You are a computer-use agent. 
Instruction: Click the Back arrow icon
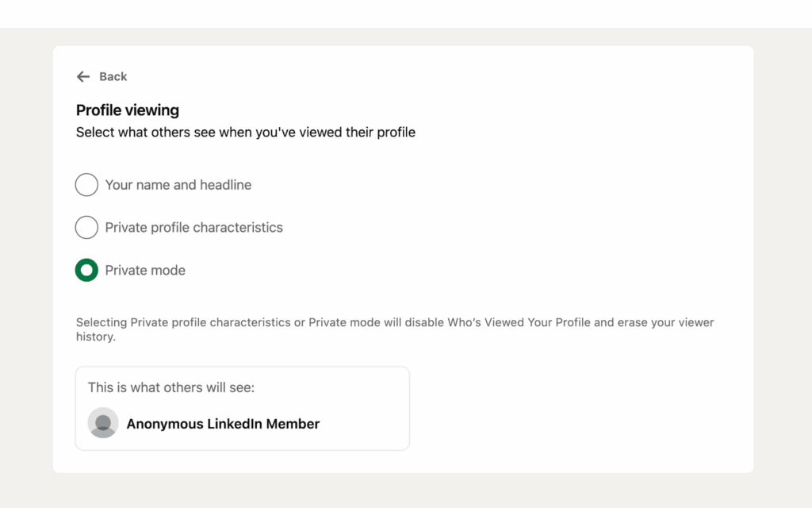(x=83, y=77)
